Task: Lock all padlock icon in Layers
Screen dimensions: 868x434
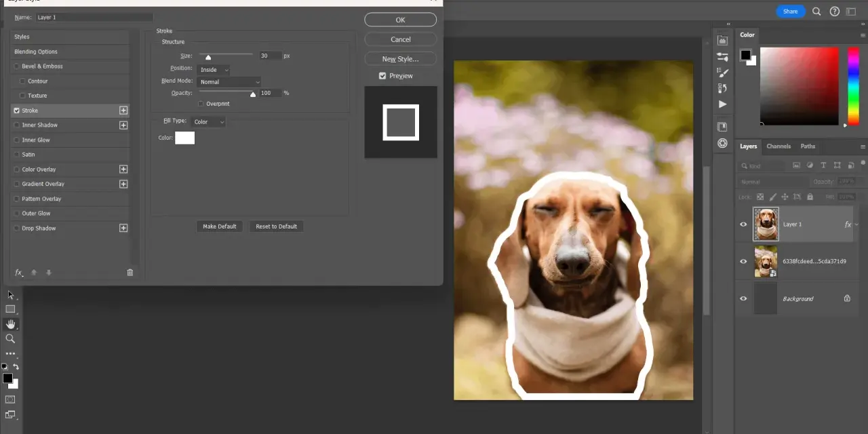Action: (810, 197)
